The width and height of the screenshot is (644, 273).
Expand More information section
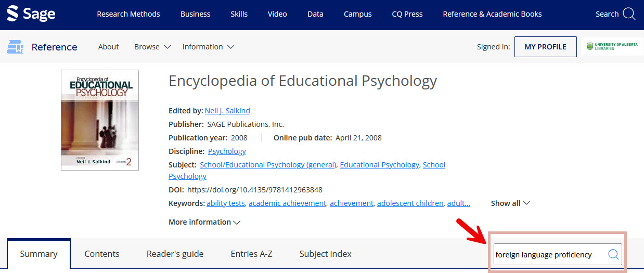[204, 222]
